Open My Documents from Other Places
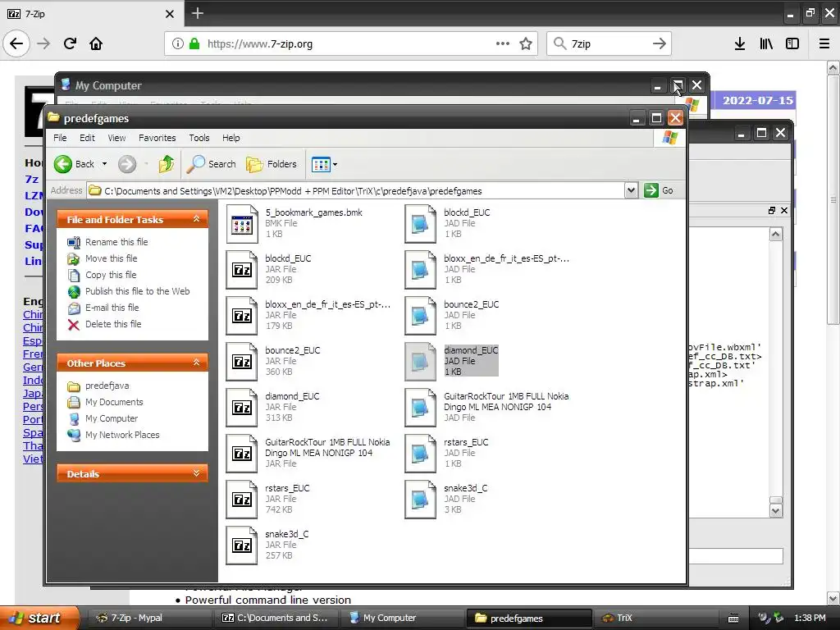The image size is (840, 630). 114,402
